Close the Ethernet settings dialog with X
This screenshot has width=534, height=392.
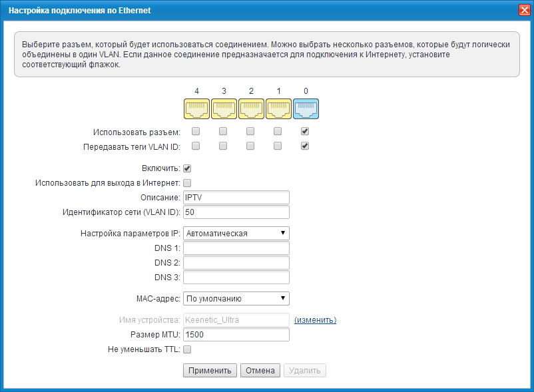pos(524,10)
